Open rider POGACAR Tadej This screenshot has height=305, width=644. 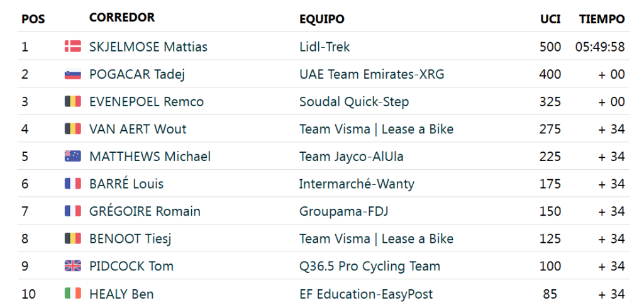(137, 74)
